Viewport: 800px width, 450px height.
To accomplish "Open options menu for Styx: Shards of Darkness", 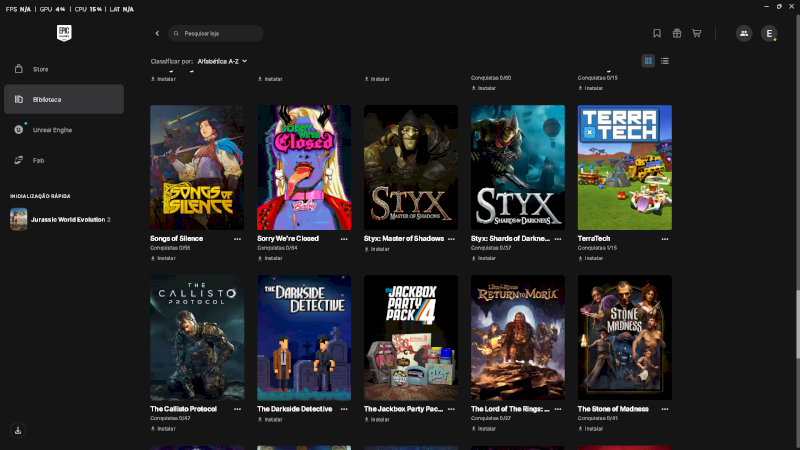I will point(558,239).
